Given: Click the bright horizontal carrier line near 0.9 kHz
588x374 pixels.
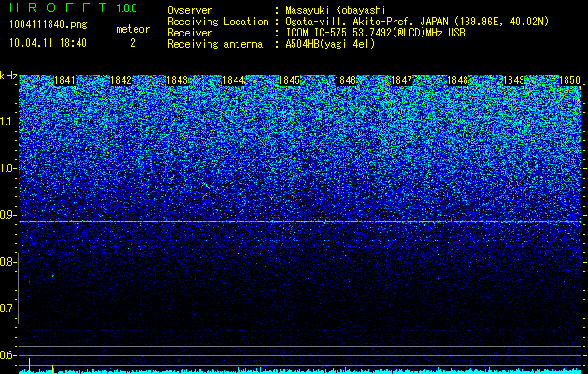Looking at the screenshot, I should 300,222.
